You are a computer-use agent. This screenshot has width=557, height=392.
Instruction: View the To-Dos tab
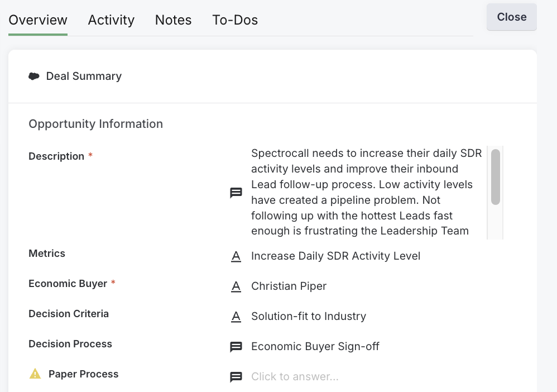[x=235, y=20]
